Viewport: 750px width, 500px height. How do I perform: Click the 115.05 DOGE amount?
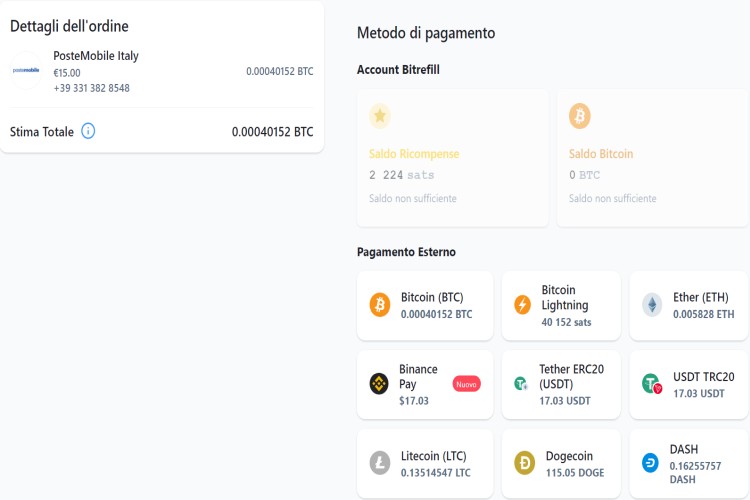point(575,473)
